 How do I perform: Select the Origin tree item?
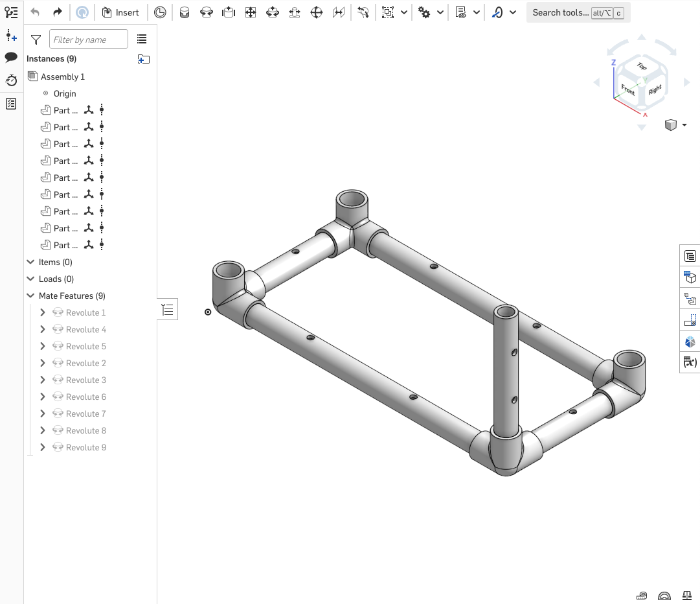click(x=65, y=94)
